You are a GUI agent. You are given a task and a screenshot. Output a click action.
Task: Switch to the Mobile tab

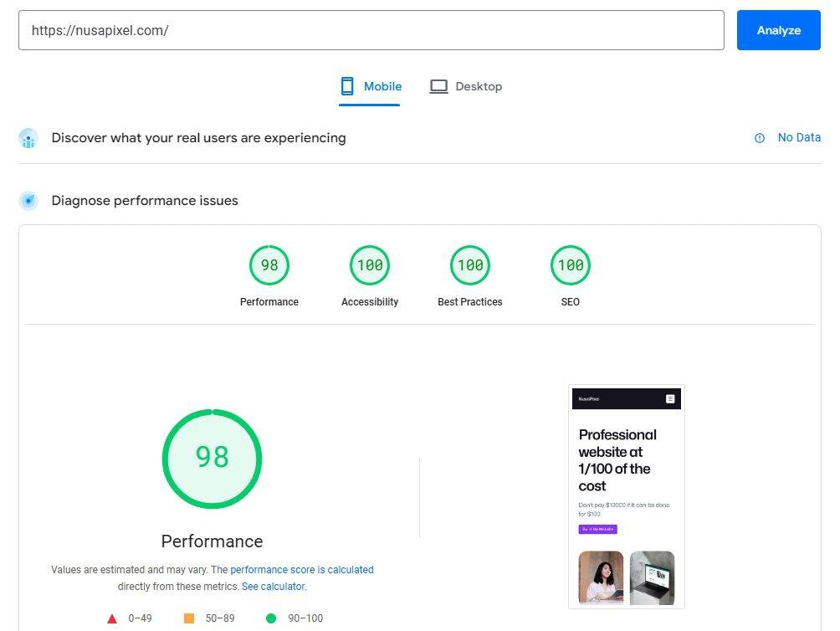coord(370,86)
